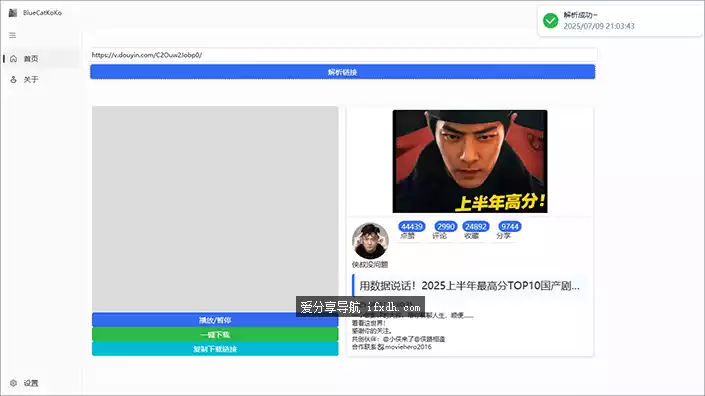Click the 2990 comments badge
705x396 pixels.
coord(446,227)
